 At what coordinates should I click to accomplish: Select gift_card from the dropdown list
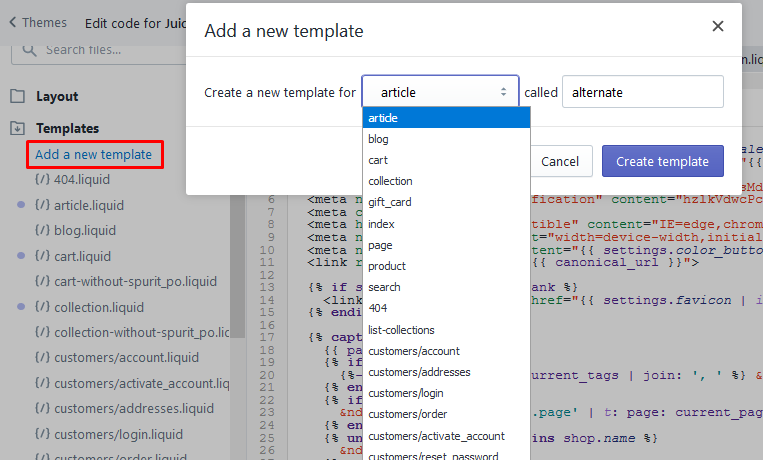446,202
